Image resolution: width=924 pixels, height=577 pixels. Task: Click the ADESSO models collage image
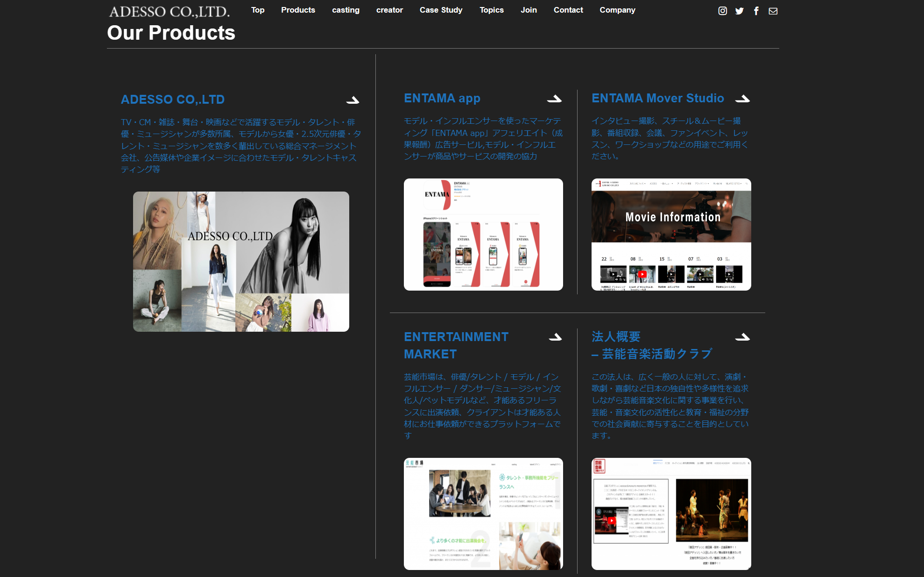241,261
